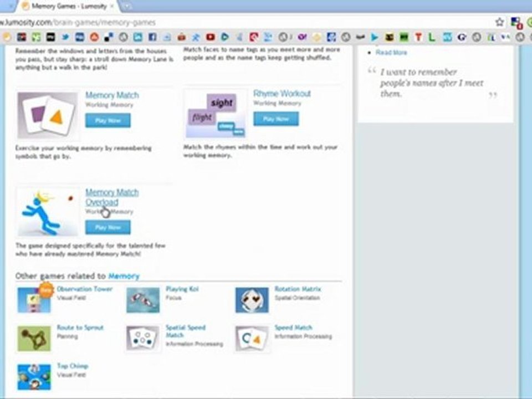Open the Top Chimp game thumbnail
532x399 pixels.
[34, 377]
